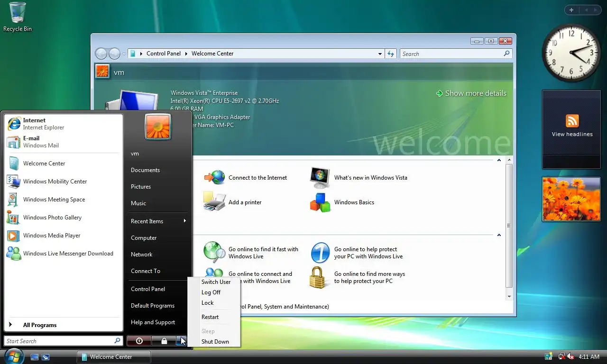Click the volume muted tray icon
Viewport: 607px width, 364px height.
point(570,356)
